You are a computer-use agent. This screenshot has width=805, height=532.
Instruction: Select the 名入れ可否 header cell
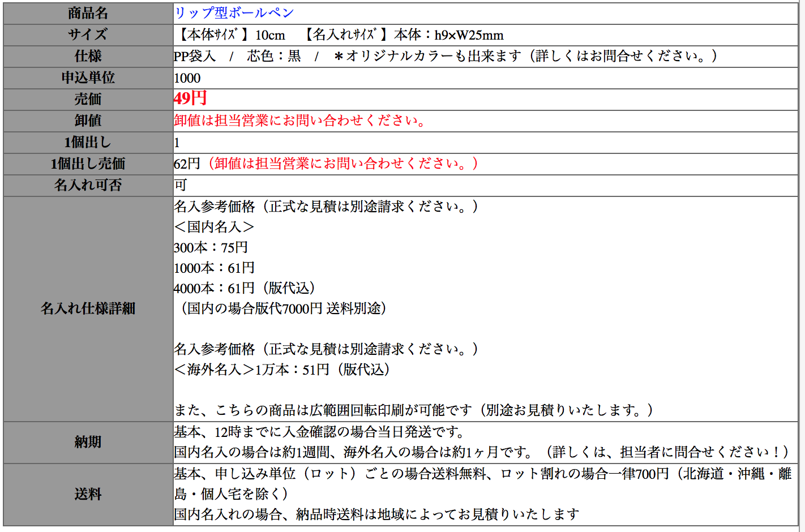pos(88,186)
